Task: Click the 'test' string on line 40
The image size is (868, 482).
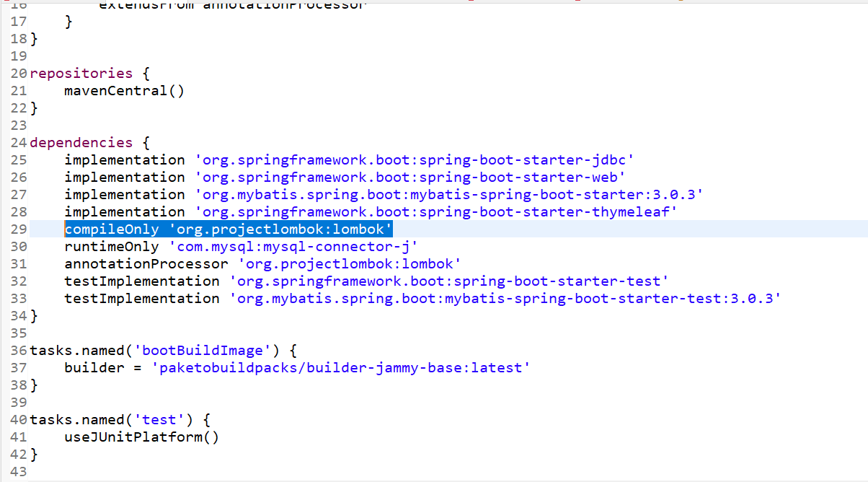Action: (x=159, y=420)
